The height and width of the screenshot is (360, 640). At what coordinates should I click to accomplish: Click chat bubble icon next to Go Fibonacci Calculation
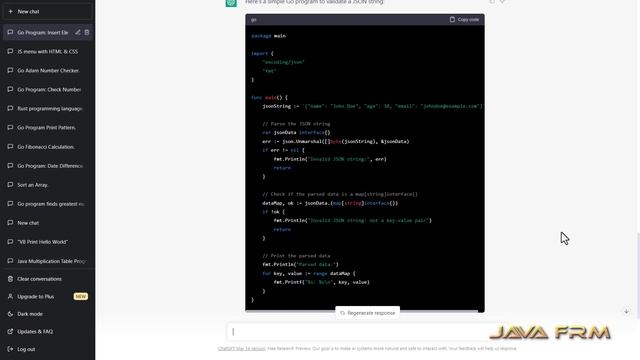pyautogui.click(x=10, y=146)
